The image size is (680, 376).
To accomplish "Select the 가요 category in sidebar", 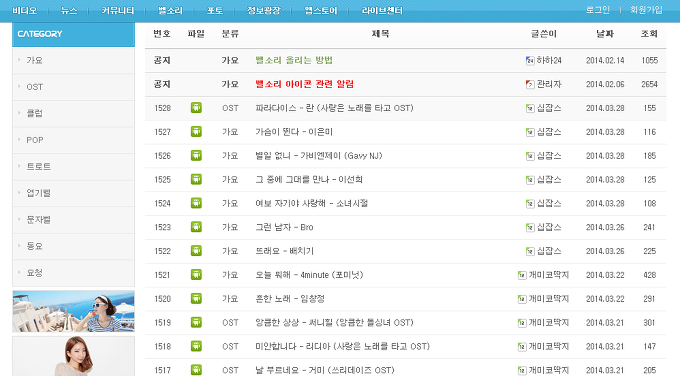I will 34,60.
